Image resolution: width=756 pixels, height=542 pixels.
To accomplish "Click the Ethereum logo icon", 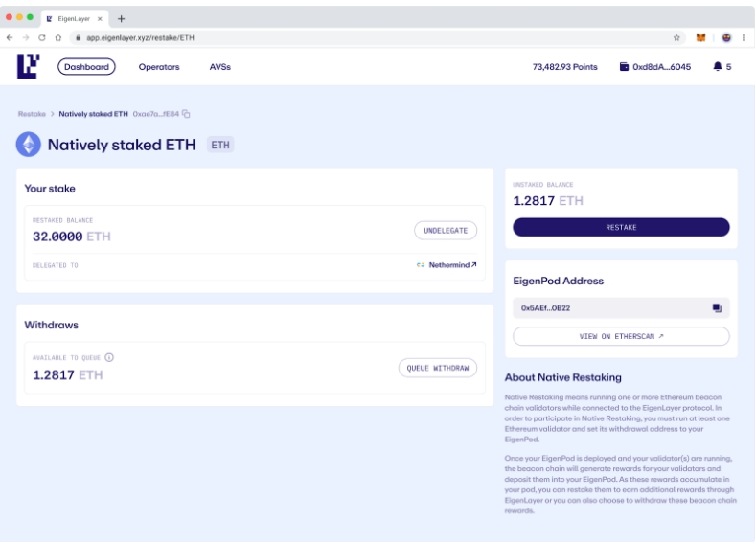I will pos(29,145).
